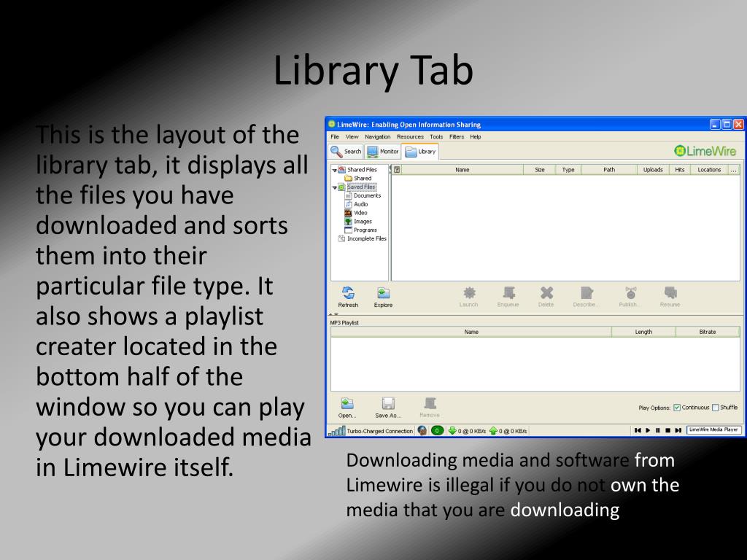The height and width of the screenshot is (560, 747).
Task: Click the Describe icon
Action: coord(587,292)
